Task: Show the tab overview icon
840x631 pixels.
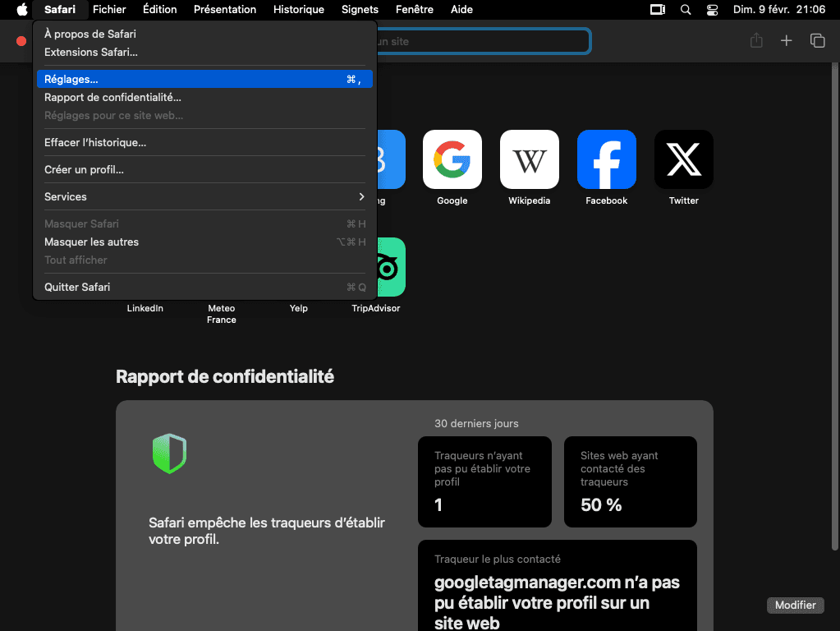Action: (x=817, y=41)
